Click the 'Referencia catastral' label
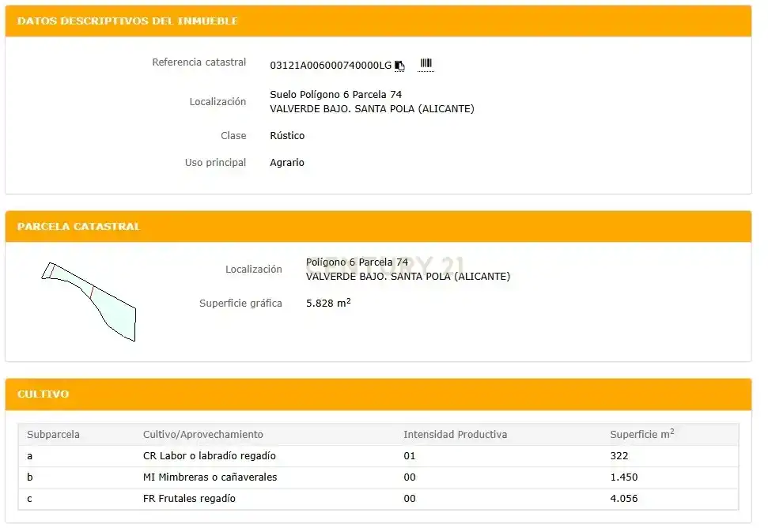 (199, 62)
